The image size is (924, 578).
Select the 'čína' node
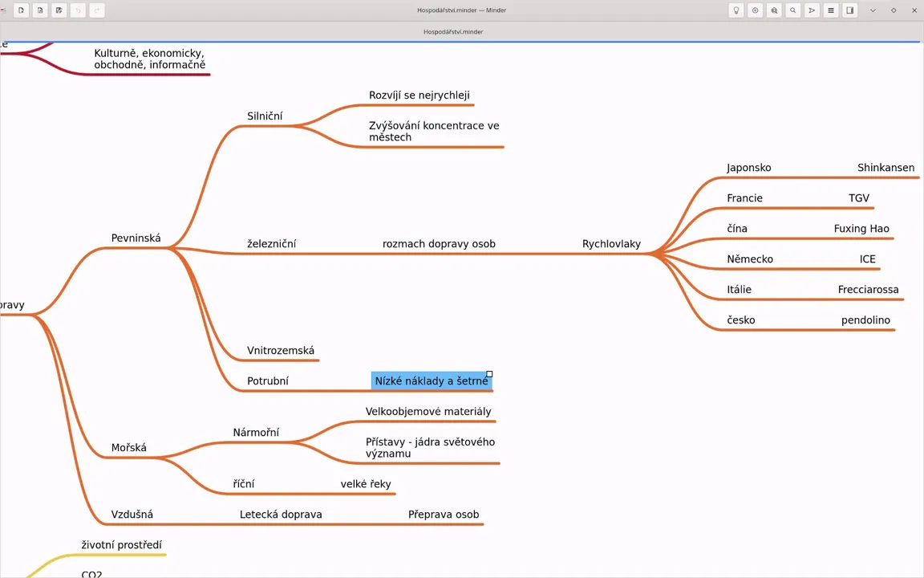coord(736,229)
